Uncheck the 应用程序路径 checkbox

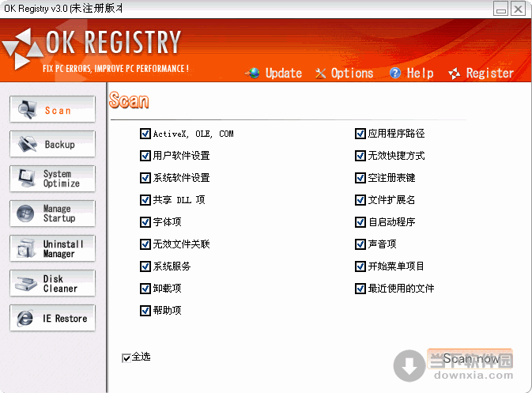360,134
